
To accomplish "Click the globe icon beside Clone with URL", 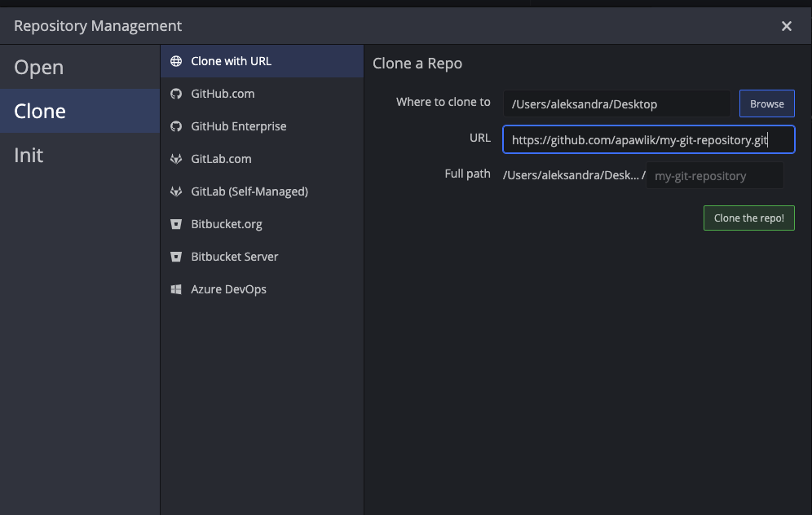I will (x=176, y=61).
